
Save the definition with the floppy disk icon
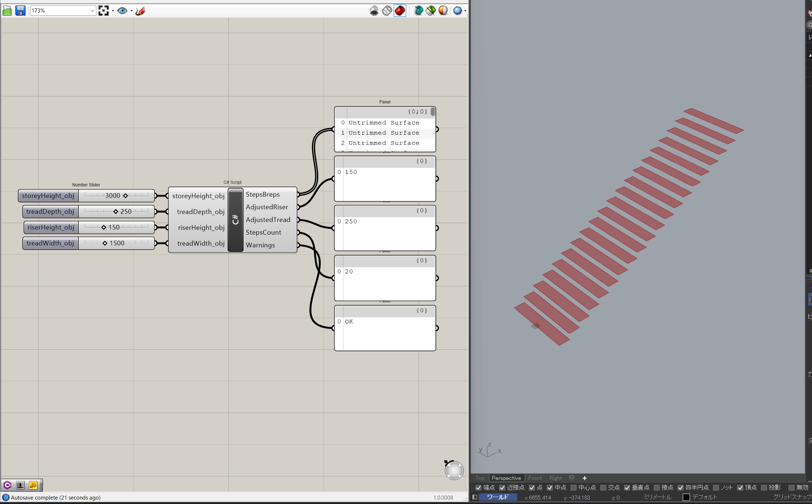coord(21,11)
